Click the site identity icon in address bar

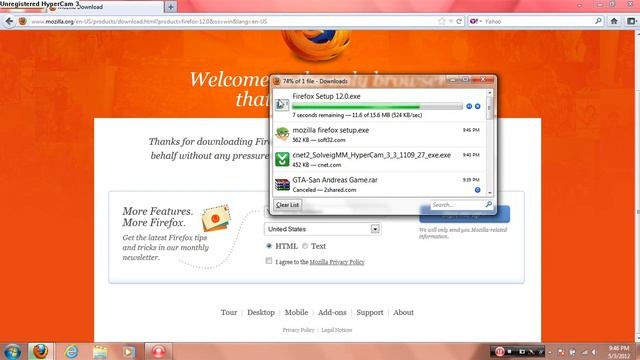[23, 21]
